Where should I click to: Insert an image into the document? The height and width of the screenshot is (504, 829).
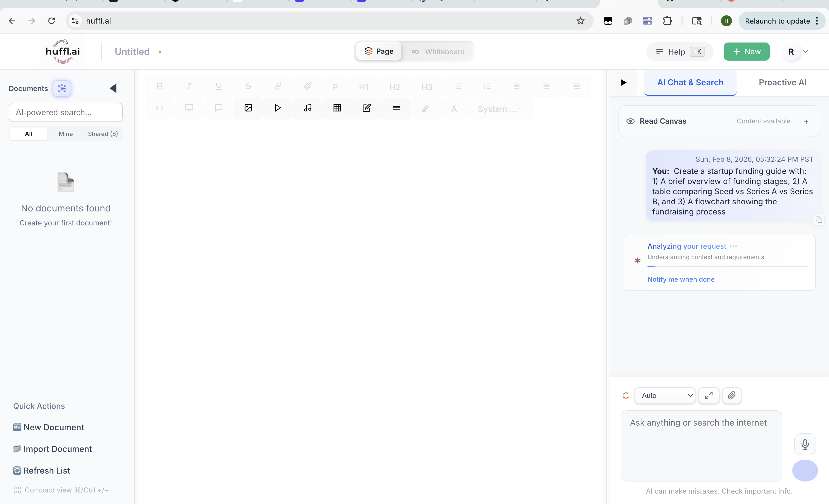click(248, 108)
